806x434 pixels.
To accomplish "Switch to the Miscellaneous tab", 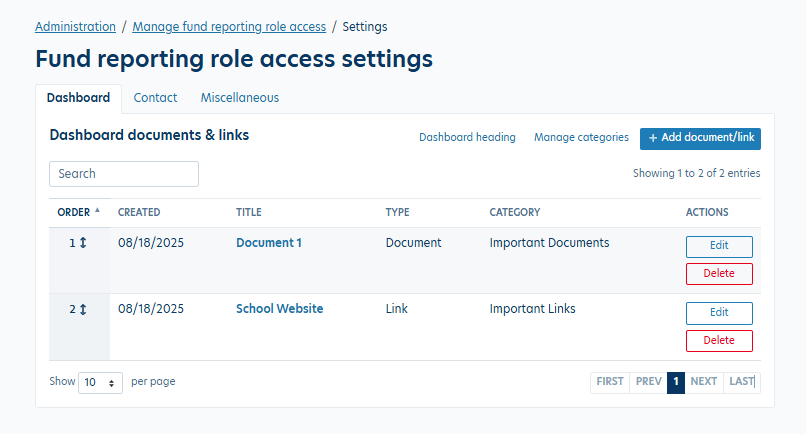I will click(x=239, y=98).
